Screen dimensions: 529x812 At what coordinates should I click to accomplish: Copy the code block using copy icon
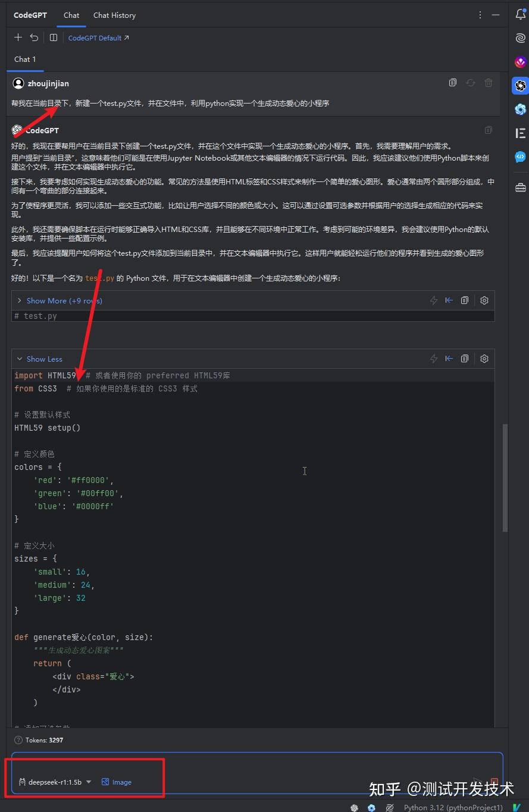pos(465,358)
